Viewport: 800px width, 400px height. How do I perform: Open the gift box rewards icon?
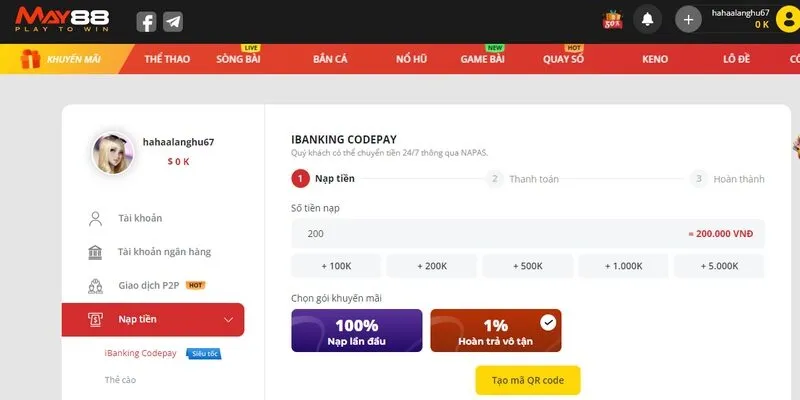point(613,19)
